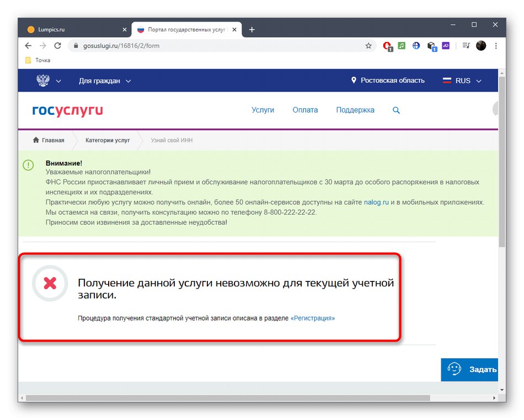This screenshot has width=524, height=420.
Task: Click the home icon in the breadcrumbs
Action: point(36,140)
